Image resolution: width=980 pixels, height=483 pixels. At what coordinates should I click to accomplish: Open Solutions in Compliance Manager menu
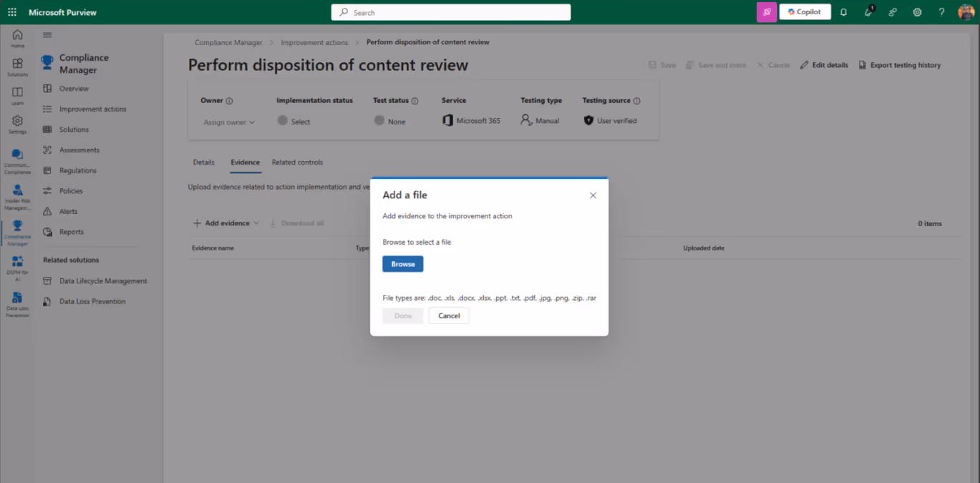[74, 130]
